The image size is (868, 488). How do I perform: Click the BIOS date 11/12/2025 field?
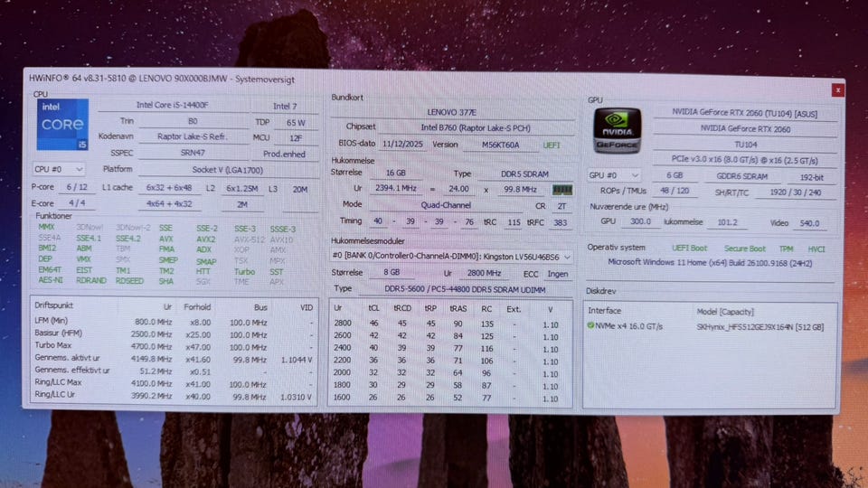pos(402,144)
